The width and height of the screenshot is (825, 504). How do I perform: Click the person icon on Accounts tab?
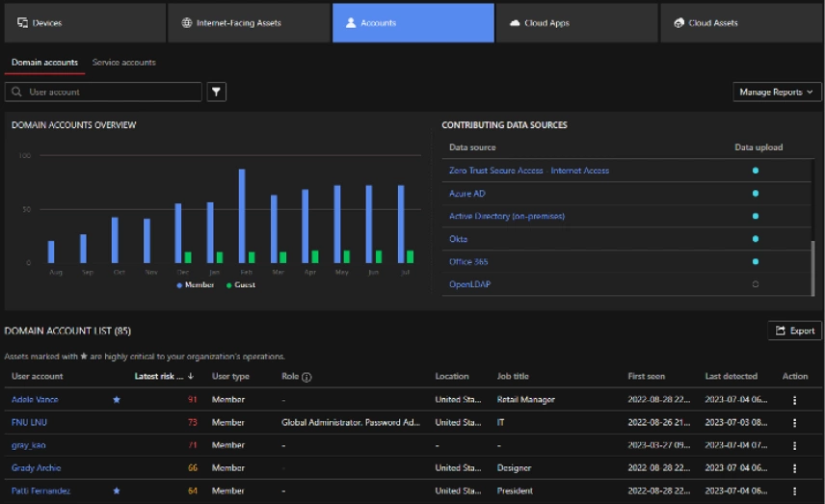351,22
